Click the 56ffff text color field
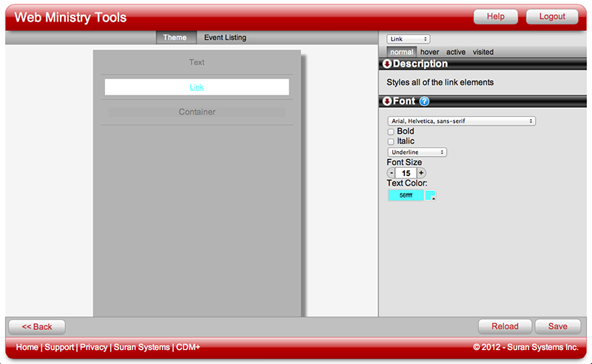 click(406, 195)
